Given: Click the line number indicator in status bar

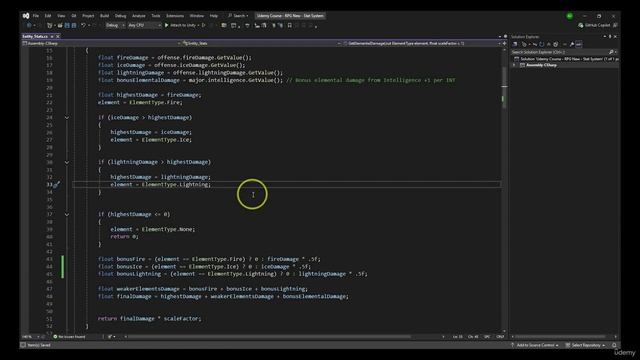Looking at the screenshot, I should [x=458, y=337].
